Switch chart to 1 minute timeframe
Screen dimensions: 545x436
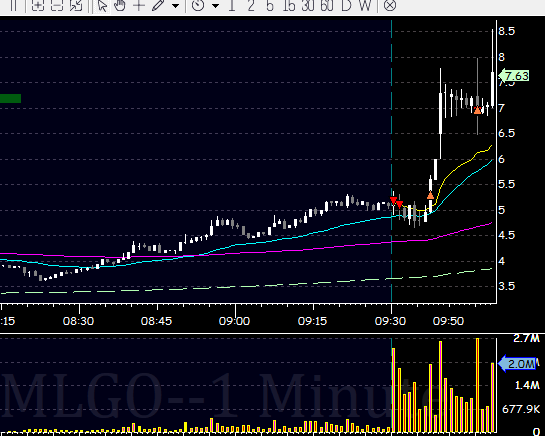point(232,5)
